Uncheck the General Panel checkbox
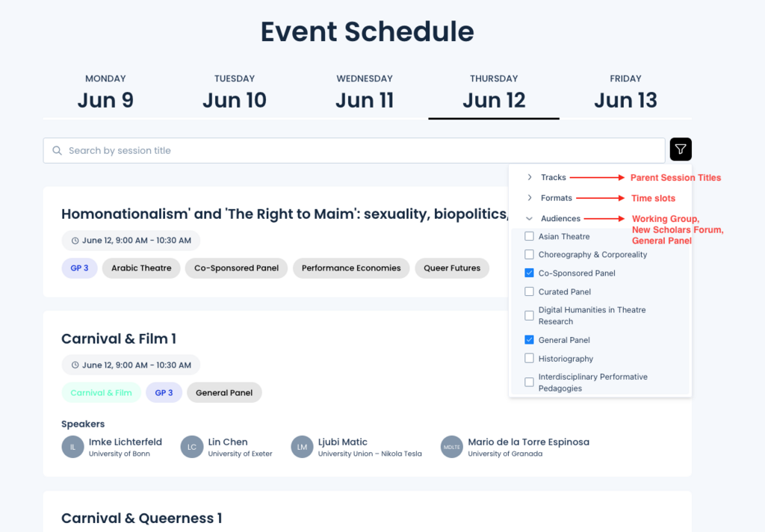Viewport: 765px width, 532px height. (529, 340)
